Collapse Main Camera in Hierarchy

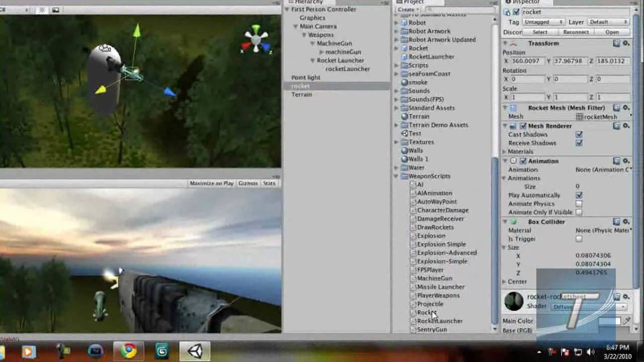point(296,27)
